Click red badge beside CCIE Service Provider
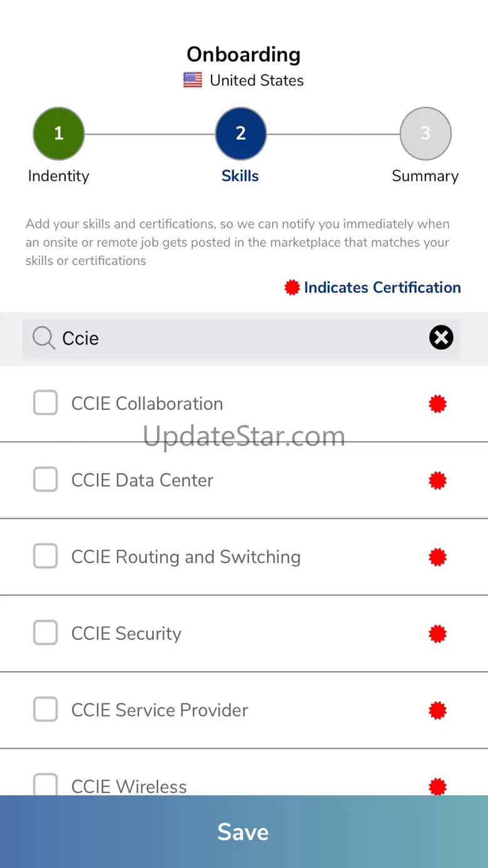This screenshot has height=868, width=488. pyautogui.click(x=437, y=710)
